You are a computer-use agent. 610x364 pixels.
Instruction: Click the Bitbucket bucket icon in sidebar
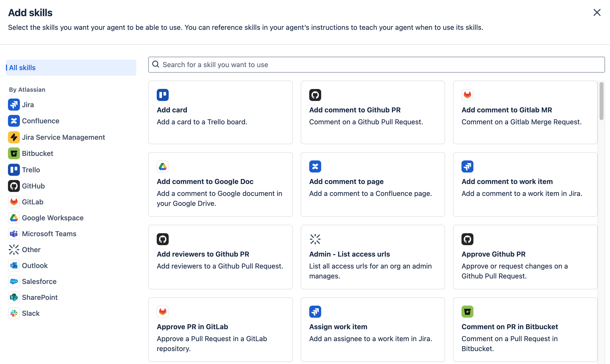(14, 153)
